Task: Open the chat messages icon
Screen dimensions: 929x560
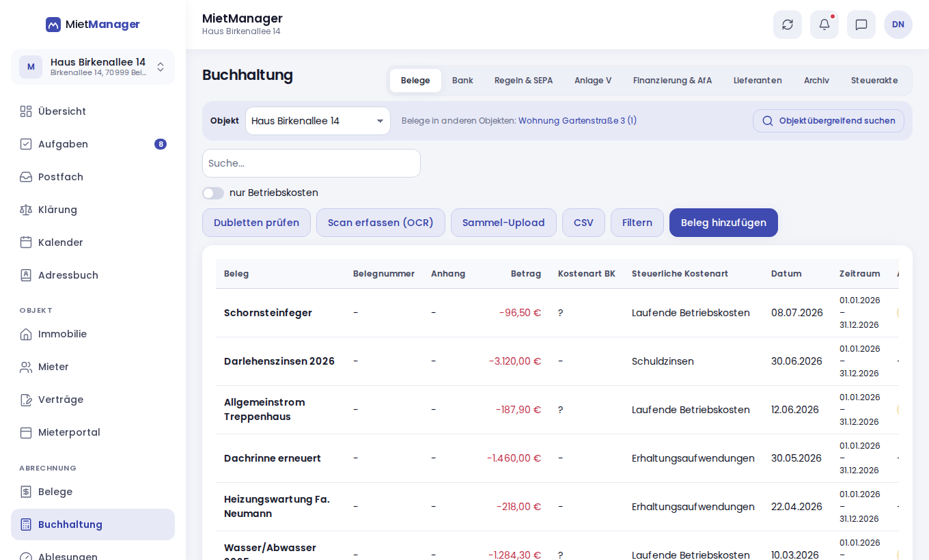Action: point(861,25)
